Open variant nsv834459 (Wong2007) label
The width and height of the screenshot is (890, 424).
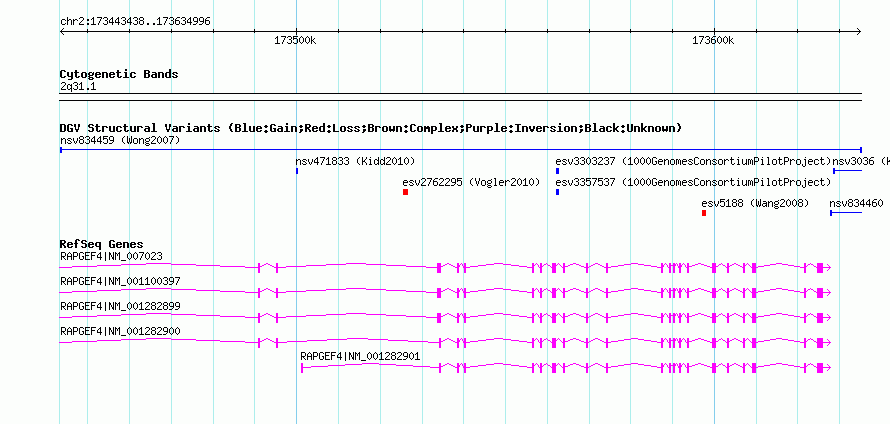[x=120, y=140]
